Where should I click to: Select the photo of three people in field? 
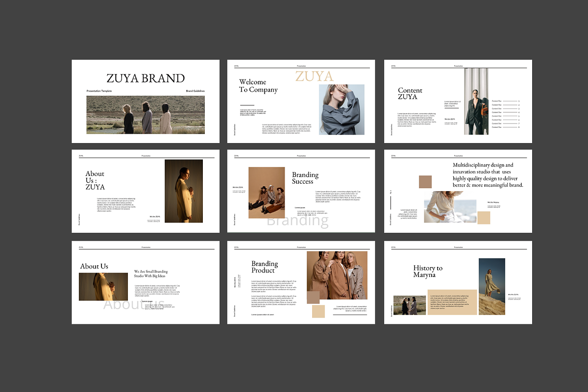coord(146,115)
